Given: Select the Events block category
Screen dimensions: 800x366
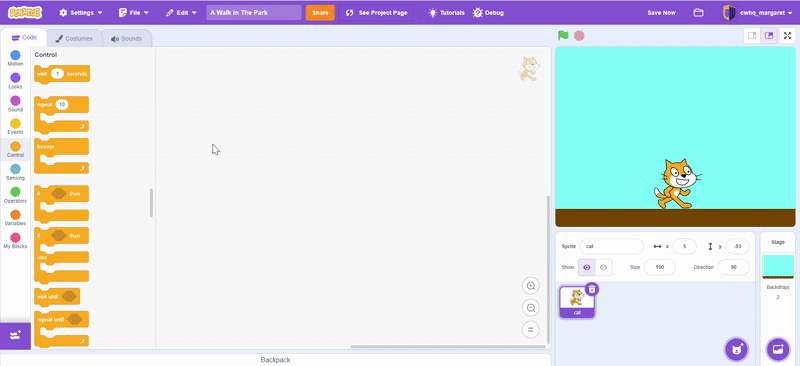Looking at the screenshot, I should [x=15, y=127].
